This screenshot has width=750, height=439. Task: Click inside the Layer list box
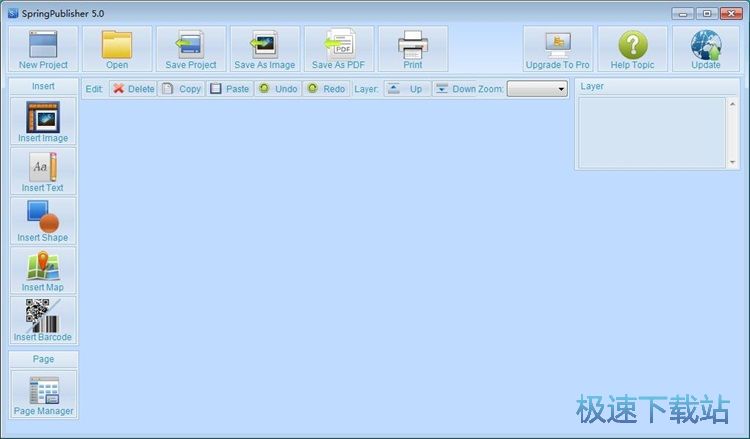pos(652,133)
